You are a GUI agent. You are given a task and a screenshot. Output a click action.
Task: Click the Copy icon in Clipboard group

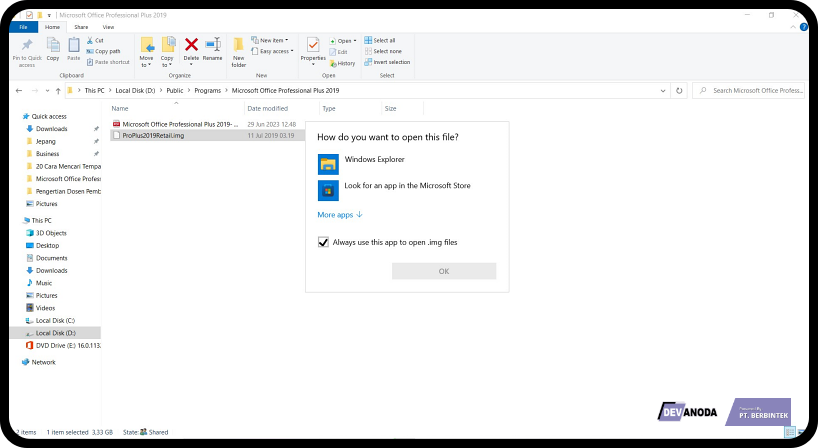[x=53, y=45]
